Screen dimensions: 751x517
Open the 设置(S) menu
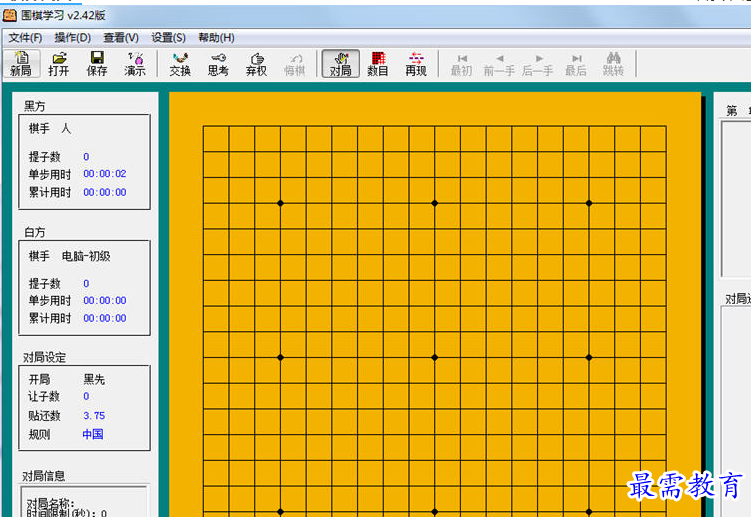(169, 38)
